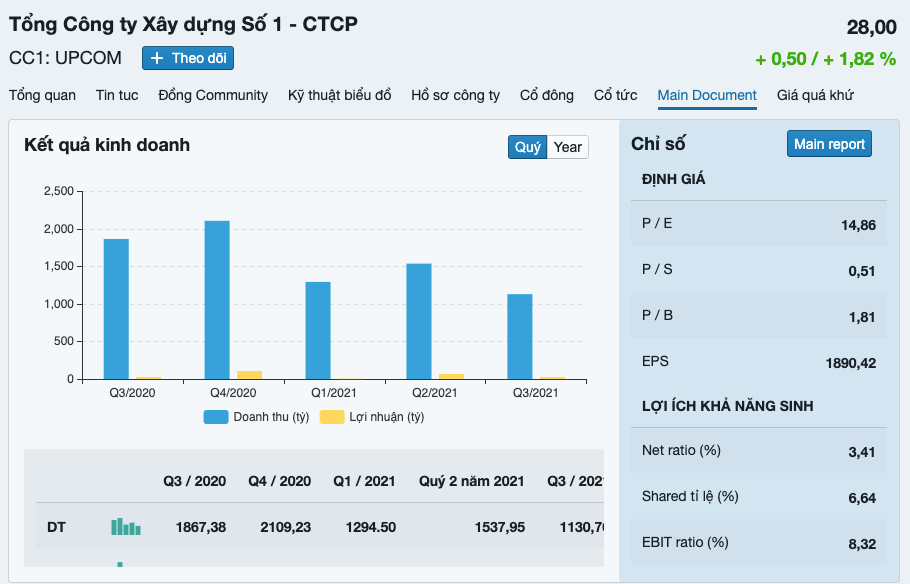Click the price change + 0,50 / + 1,82 %
Image resolution: width=910 pixels, height=584 pixels.
(x=826, y=59)
